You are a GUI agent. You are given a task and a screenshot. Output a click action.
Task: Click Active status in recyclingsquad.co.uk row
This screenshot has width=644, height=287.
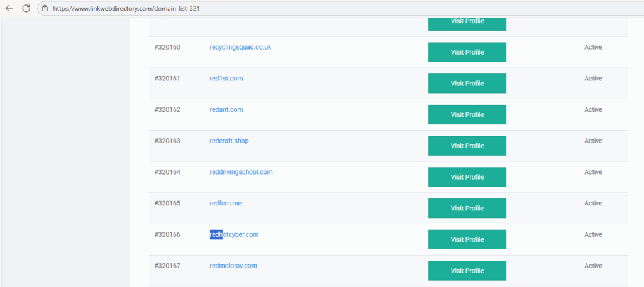pos(593,47)
